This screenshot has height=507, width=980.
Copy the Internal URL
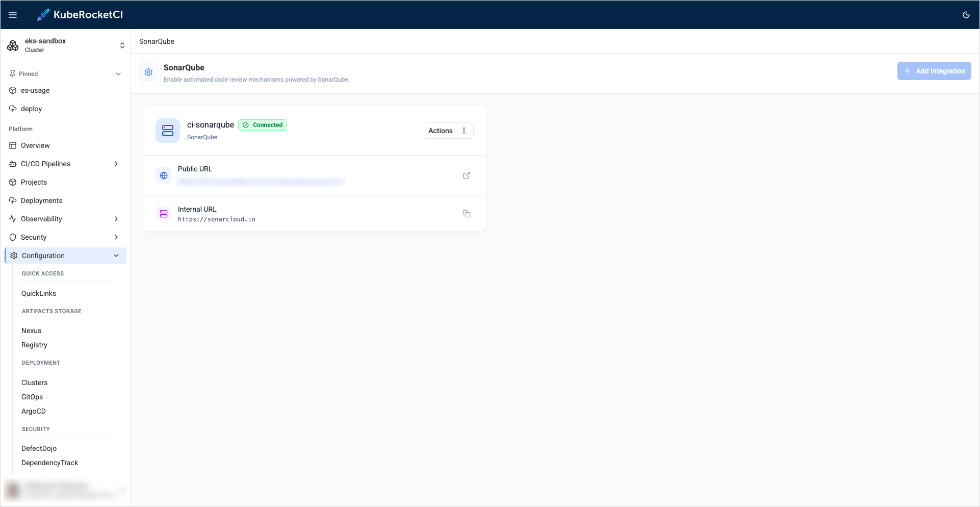coord(467,214)
